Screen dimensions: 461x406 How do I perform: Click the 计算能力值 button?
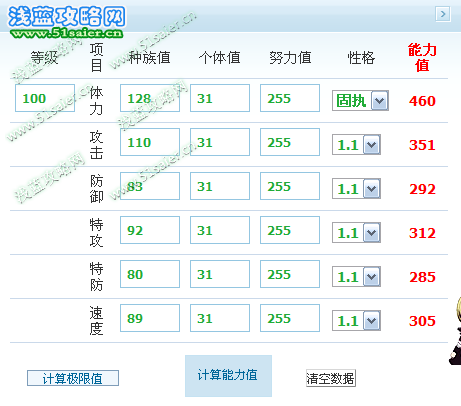pos(228,376)
